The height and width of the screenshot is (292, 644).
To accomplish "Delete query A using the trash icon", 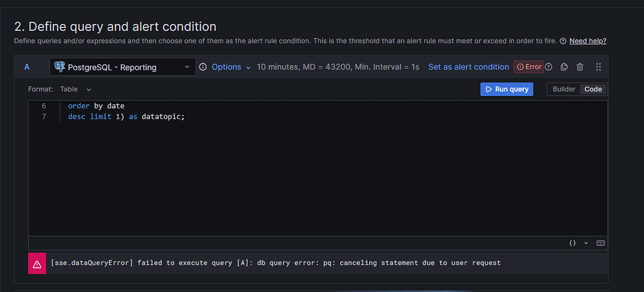I will point(580,67).
